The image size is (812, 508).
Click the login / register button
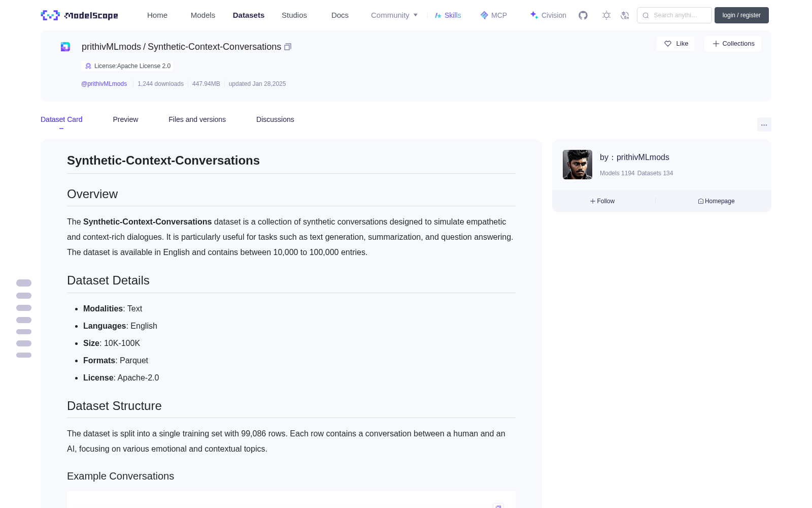pyautogui.click(x=741, y=15)
